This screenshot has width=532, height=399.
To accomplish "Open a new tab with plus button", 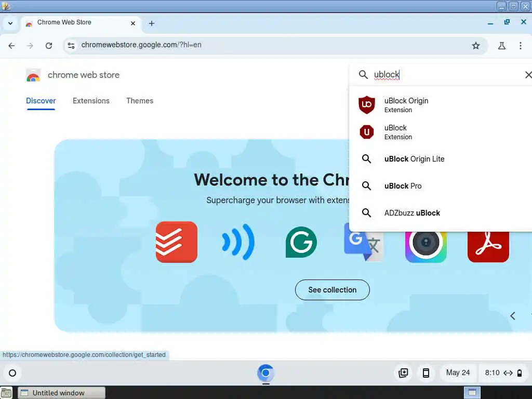I will pyautogui.click(x=152, y=23).
